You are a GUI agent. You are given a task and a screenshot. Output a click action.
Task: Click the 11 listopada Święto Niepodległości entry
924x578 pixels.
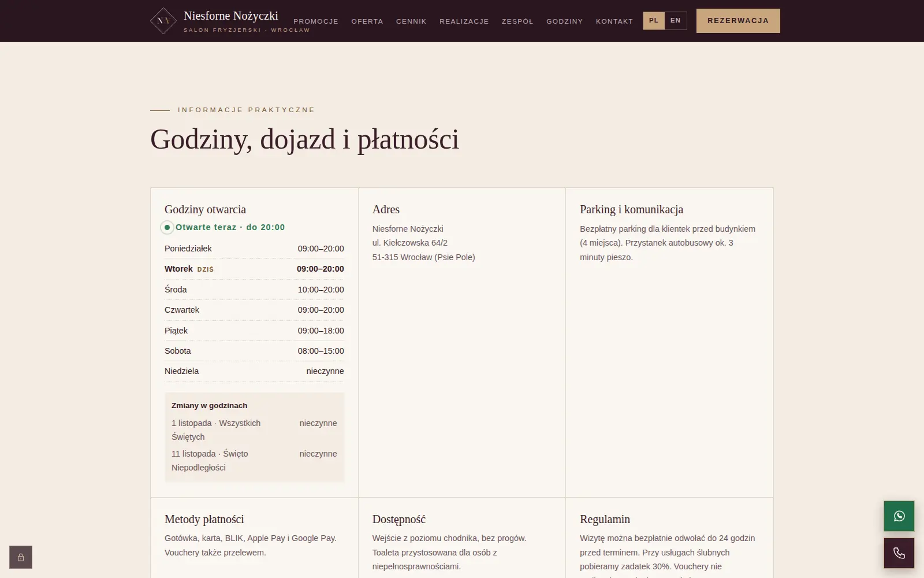(x=254, y=461)
